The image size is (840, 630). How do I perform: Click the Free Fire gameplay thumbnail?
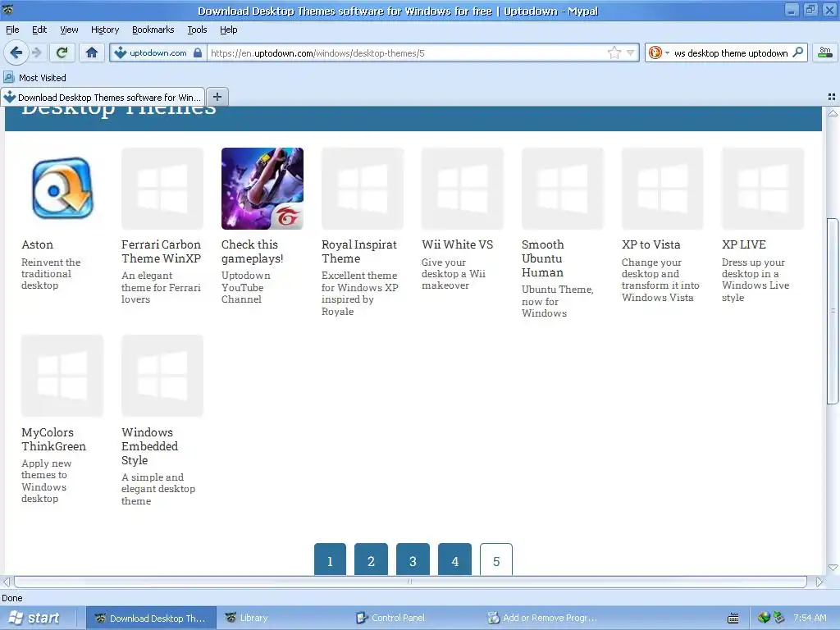point(262,189)
